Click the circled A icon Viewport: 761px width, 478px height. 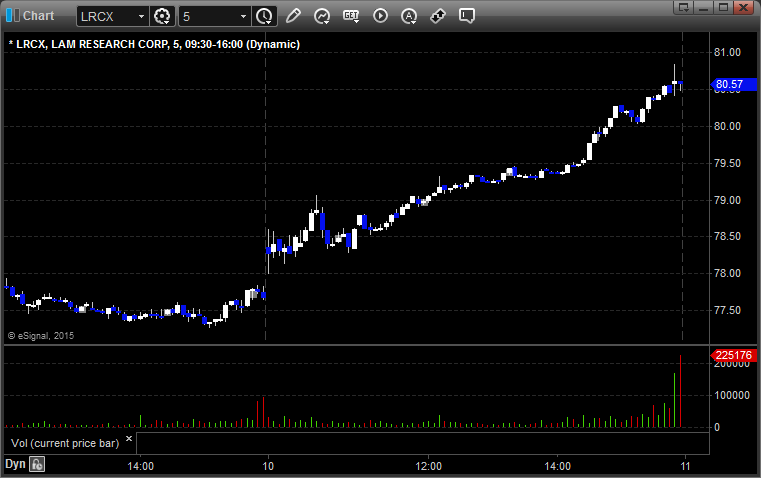(x=409, y=16)
